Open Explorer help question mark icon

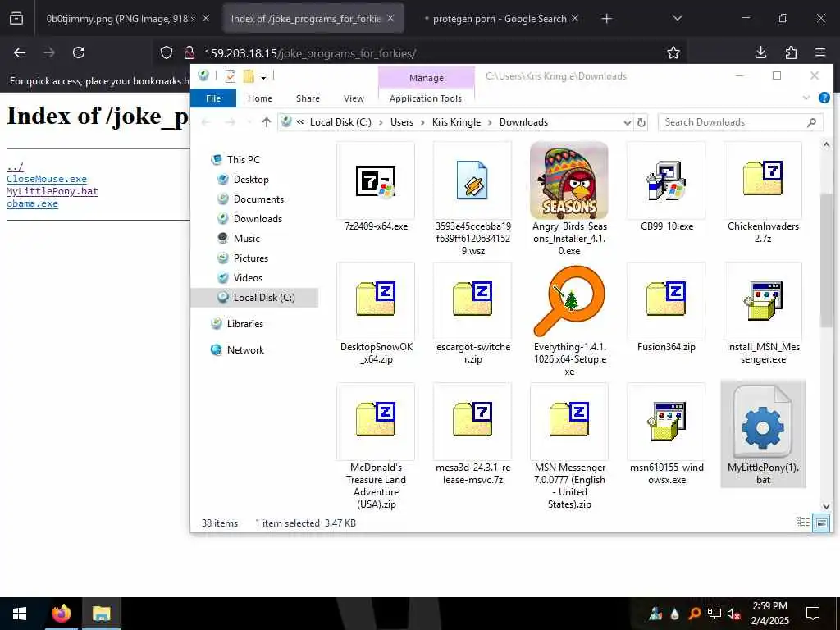[824, 98]
